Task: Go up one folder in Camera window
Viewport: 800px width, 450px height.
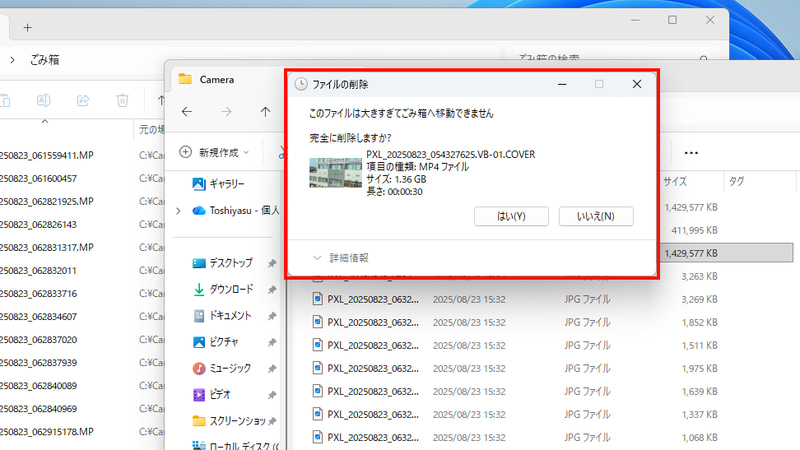Action: 265,112
